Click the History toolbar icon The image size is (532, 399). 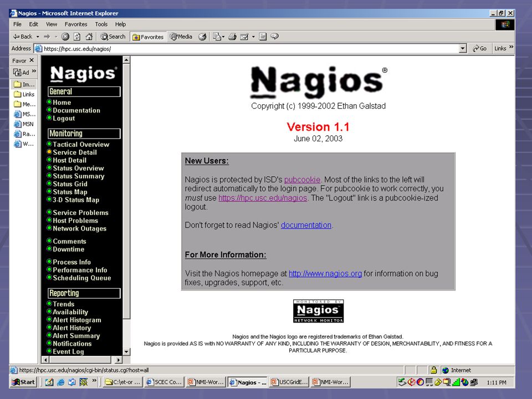click(x=203, y=37)
